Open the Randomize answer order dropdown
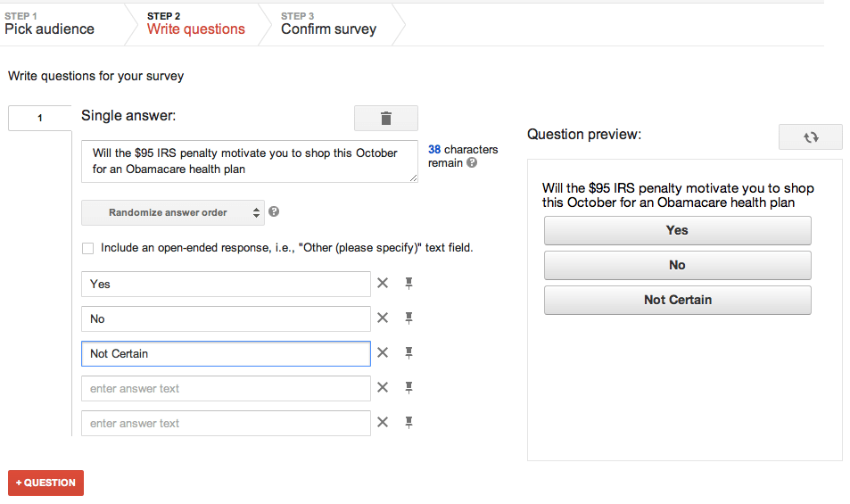Viewport: 850px width, 504px height. (x=173, y=212)
